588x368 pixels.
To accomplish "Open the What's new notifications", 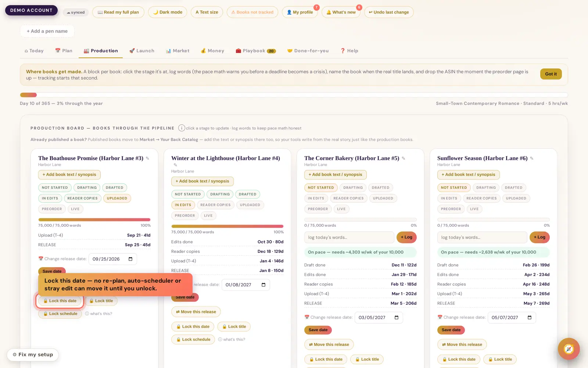I will pos(341,12).
